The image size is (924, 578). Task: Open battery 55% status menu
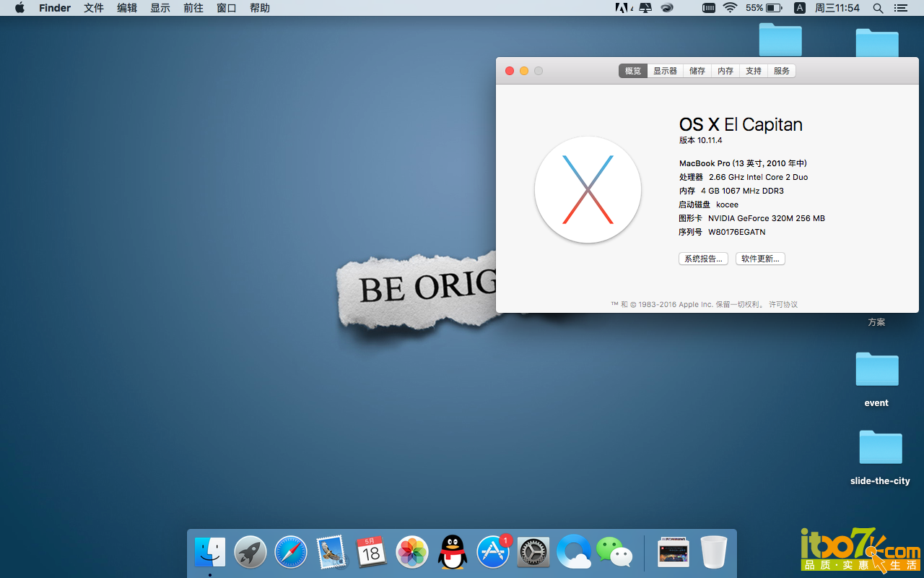pyautogui.click(x=764, y=8)
